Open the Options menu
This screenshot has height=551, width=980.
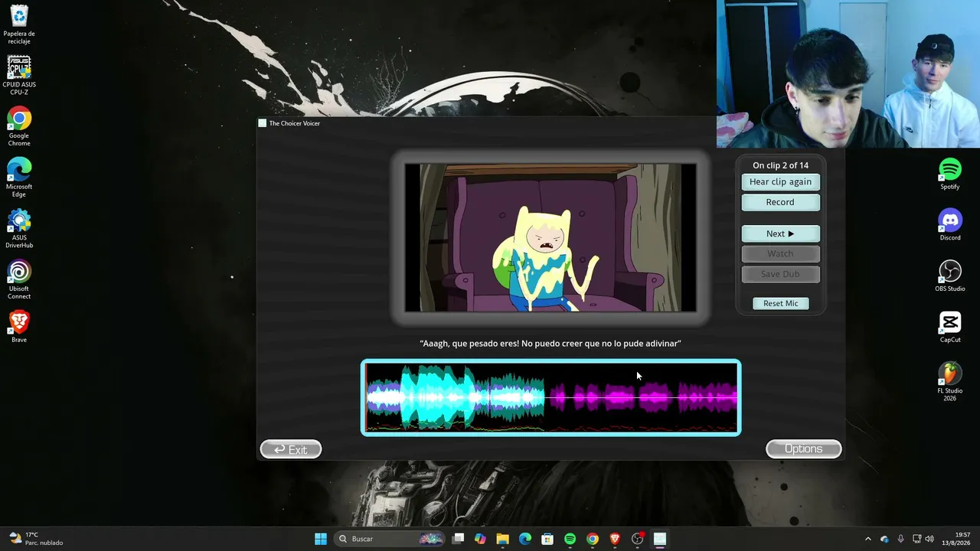804,449
